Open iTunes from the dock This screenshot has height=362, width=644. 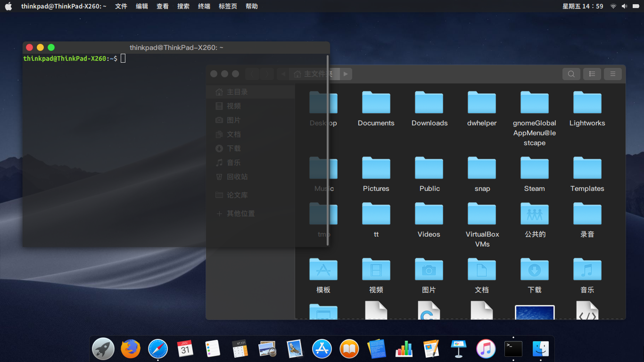486,349
